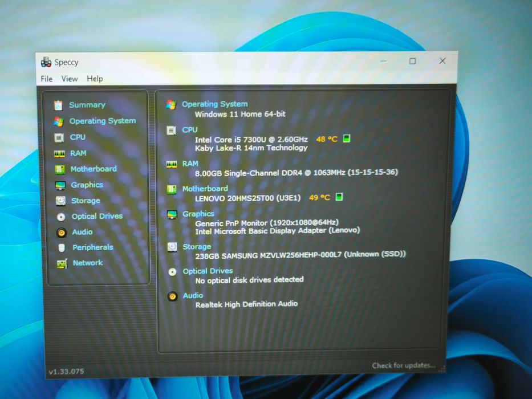
Task: Click the Motherboard icon in sidebar
Action: tap(60, 169)
